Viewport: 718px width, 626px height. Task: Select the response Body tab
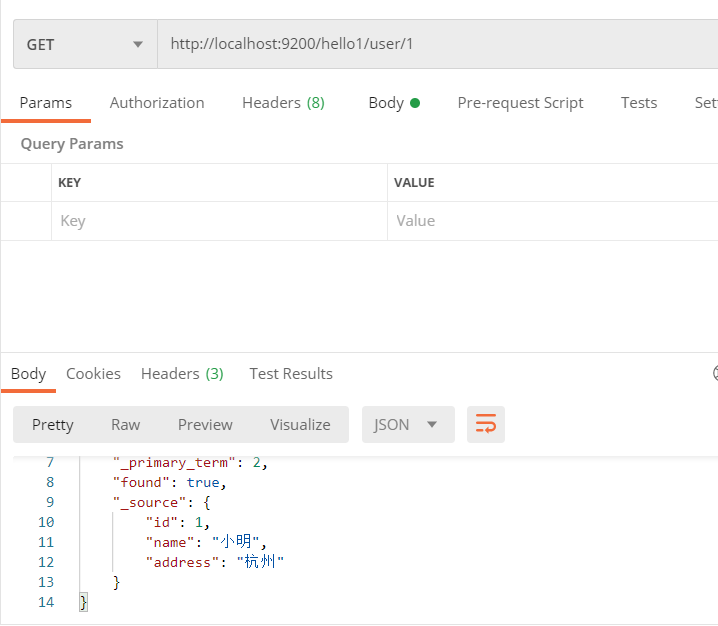[28, 374]
